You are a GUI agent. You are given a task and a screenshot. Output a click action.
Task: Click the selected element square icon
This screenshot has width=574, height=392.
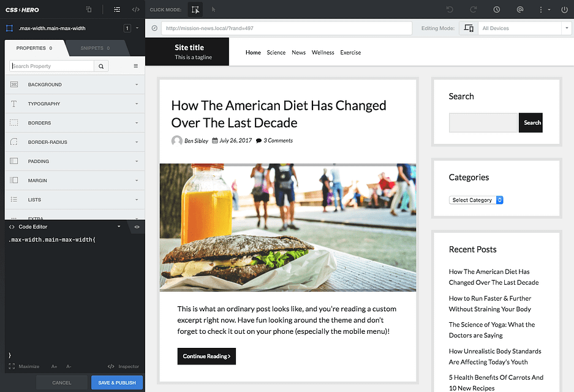[x=10, y=28]
